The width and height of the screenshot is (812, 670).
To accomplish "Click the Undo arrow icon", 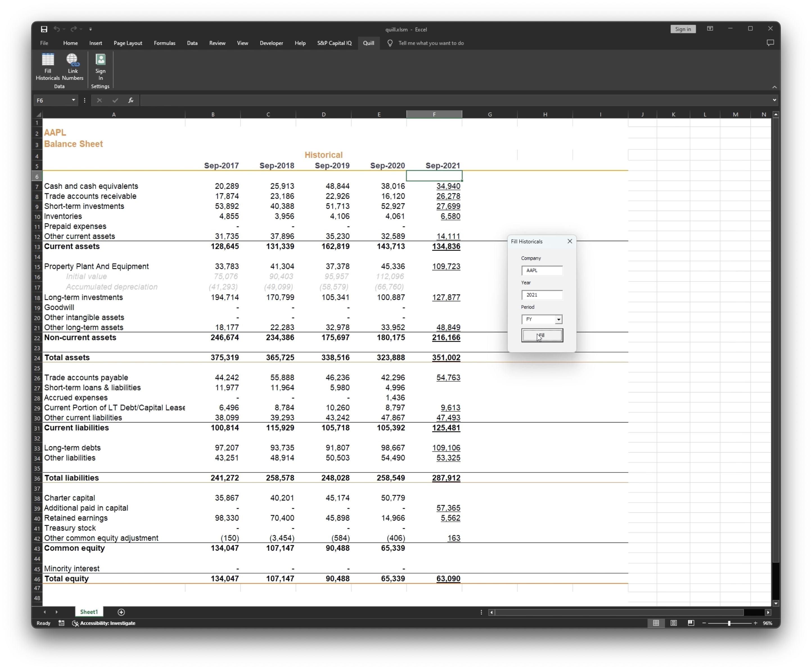I will point(57,29).
